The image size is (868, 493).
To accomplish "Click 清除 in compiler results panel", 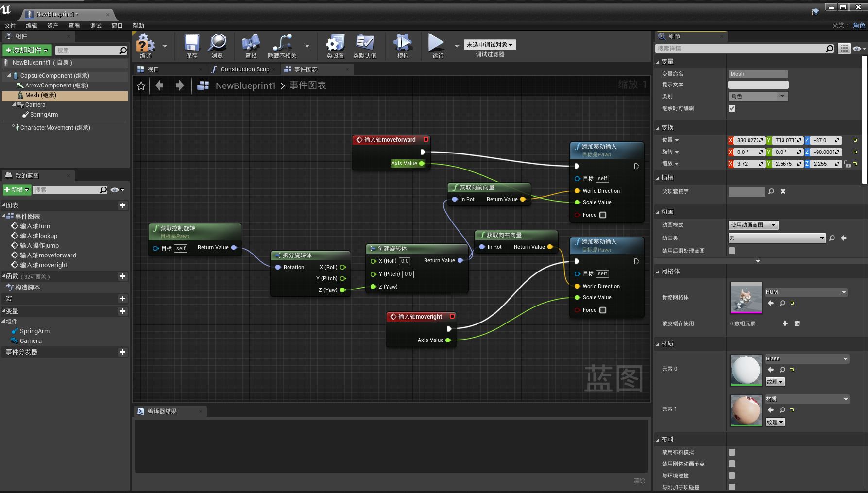I will tap(639, 480).
